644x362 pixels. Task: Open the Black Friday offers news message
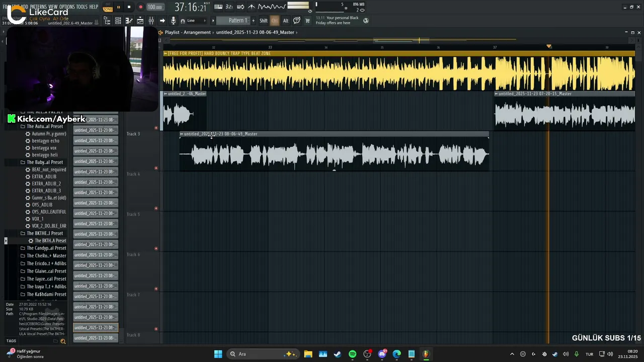coord(337,20)
